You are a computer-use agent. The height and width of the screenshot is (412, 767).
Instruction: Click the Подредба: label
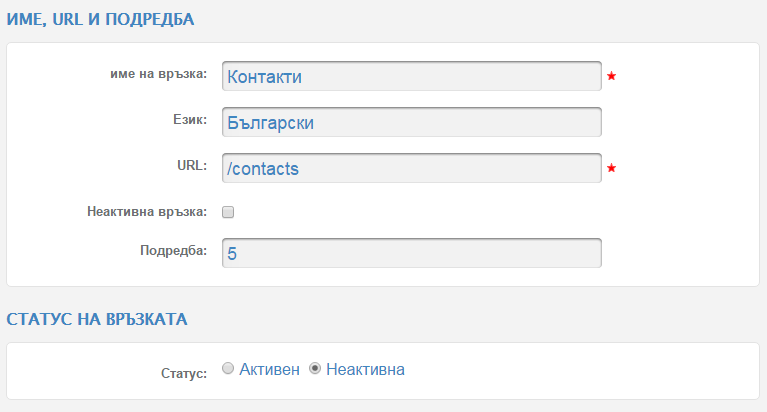click(174, 251)
